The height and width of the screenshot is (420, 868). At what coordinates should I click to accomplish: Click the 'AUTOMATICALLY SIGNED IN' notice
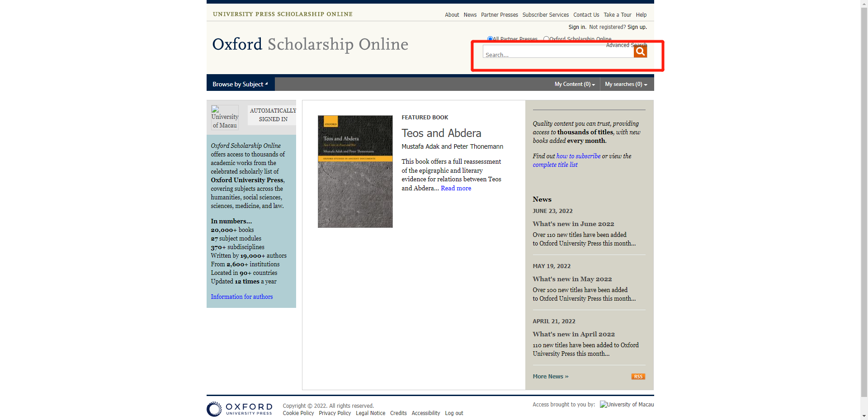coord(273,115)
